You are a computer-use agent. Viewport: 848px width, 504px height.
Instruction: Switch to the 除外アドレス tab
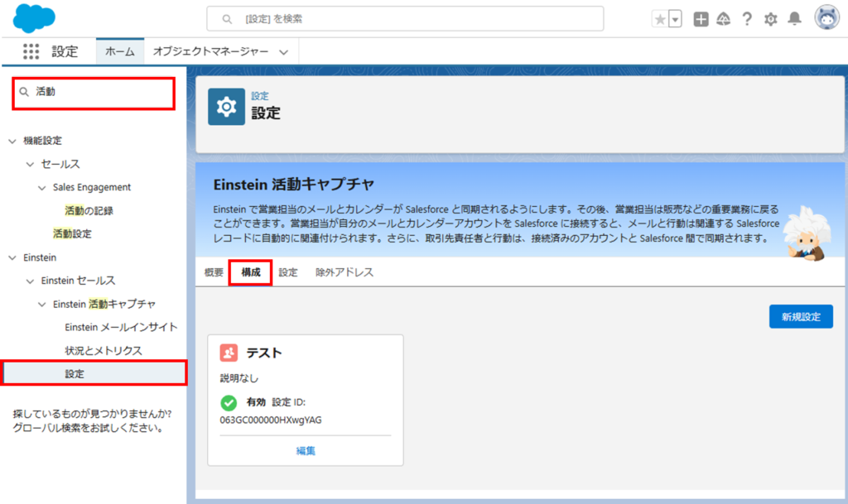(344, 272)
